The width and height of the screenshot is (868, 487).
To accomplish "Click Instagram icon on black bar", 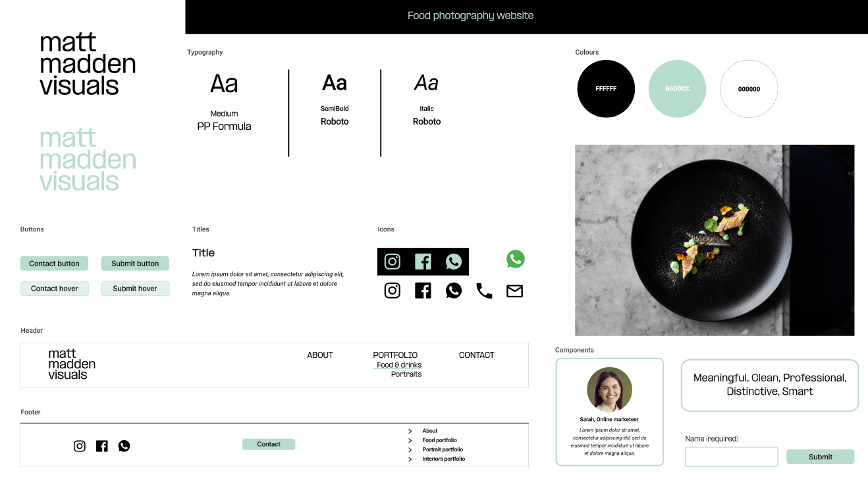I will point(393,262).
